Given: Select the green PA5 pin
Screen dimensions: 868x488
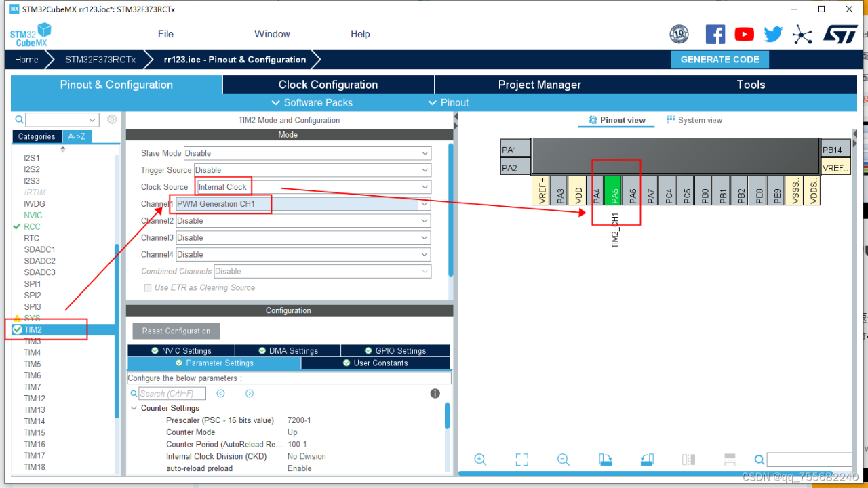Looking at the screenshot, I should point(613,190).
